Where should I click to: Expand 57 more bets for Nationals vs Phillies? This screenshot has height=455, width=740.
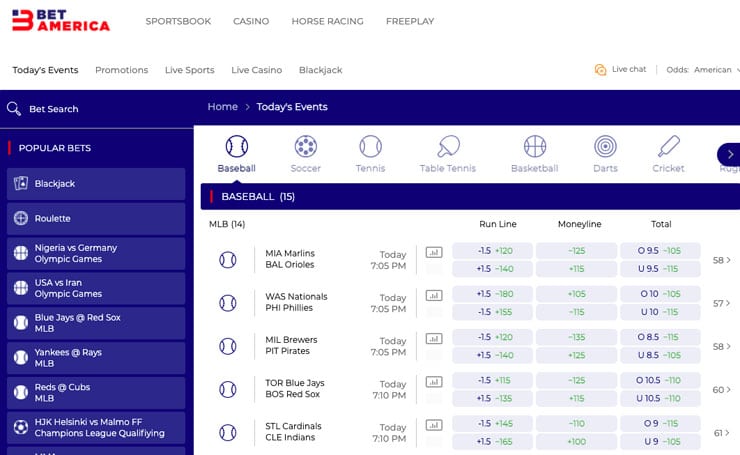pos(722,303)
